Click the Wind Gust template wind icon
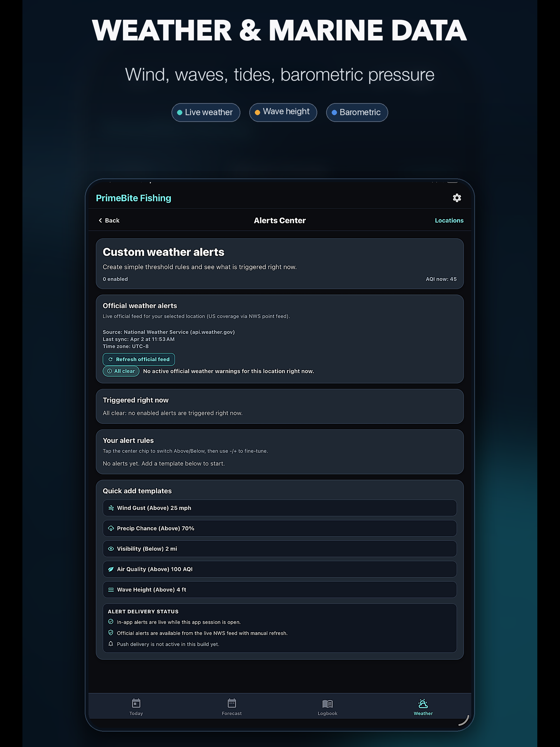 tap(111, 508)
